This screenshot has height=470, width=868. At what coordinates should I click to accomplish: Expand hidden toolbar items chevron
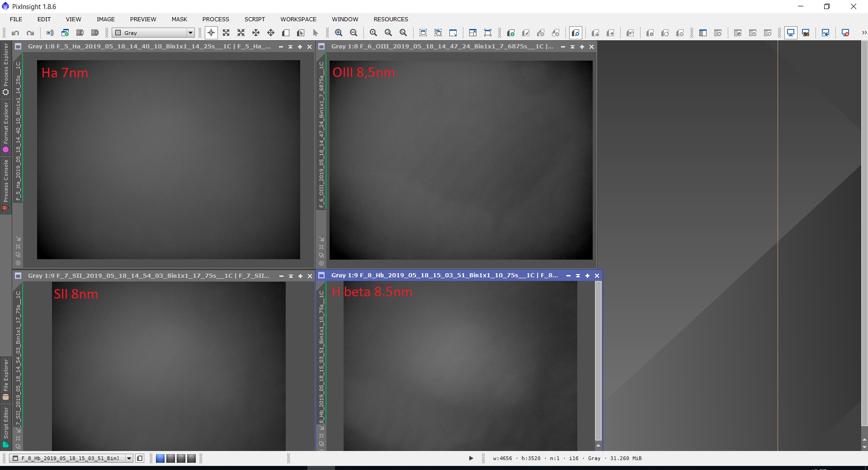coord(864,33)
